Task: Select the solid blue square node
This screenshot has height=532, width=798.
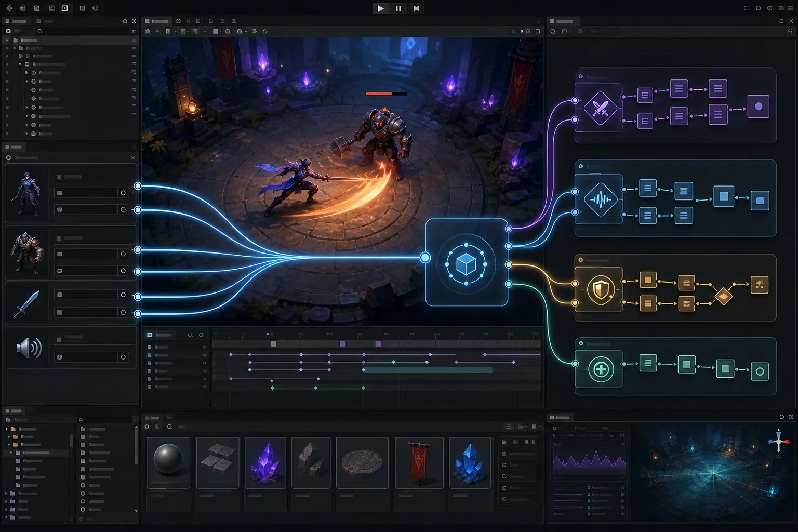Action: pos(724,196)
